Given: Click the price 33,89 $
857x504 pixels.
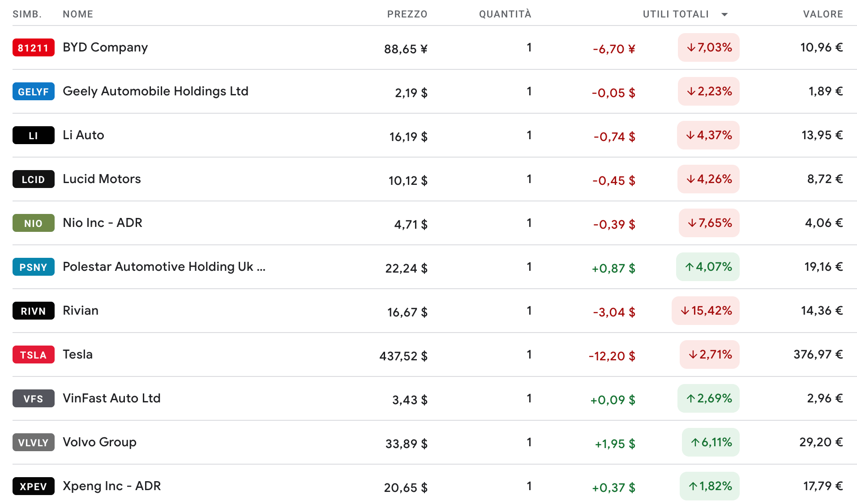Looking at the screenshot, I should tap(406, 444).
